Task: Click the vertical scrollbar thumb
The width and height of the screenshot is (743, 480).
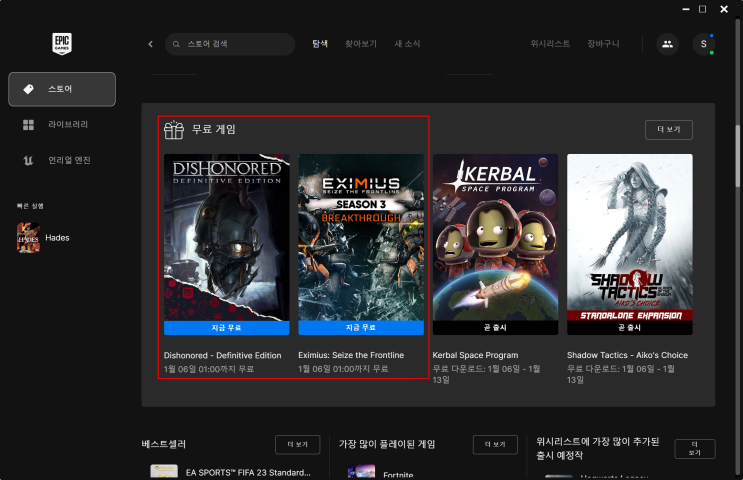Action: 738,156
